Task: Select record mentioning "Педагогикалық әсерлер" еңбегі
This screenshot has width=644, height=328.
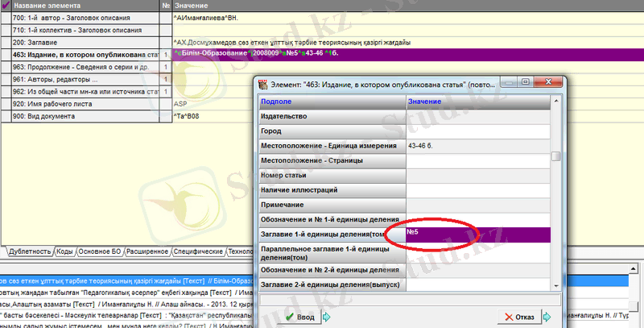Action: pos(127,293)
